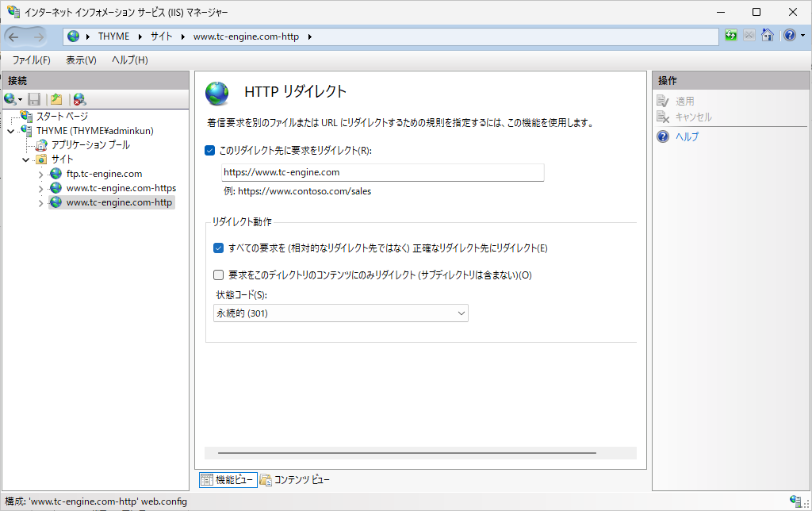Click the large HTTP Redirect globe icon
Image resolution: width=812 pixels, height=511 pixels.
[x=217, y=94]
